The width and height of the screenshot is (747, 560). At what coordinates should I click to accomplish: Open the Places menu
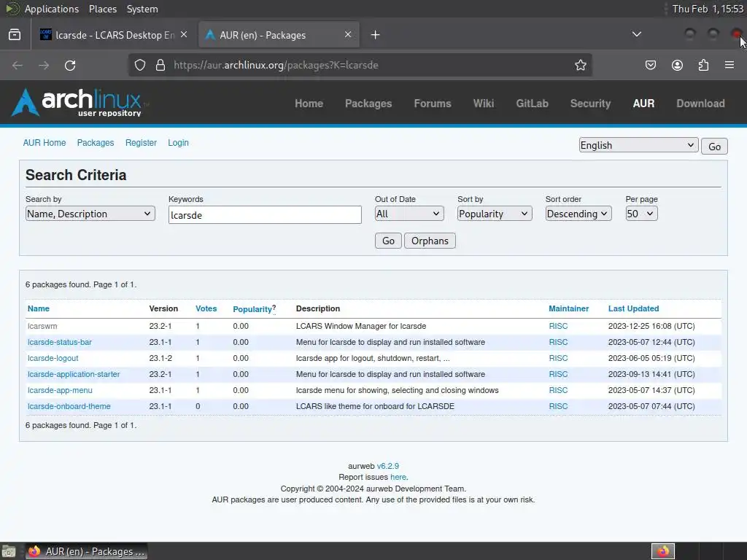[x=102, y=9]
